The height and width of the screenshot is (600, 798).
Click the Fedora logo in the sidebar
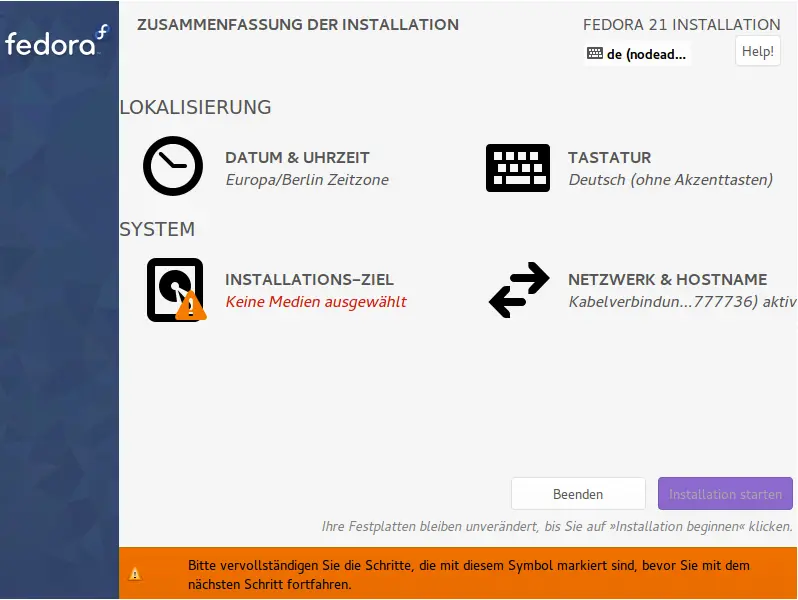[57, 42]
